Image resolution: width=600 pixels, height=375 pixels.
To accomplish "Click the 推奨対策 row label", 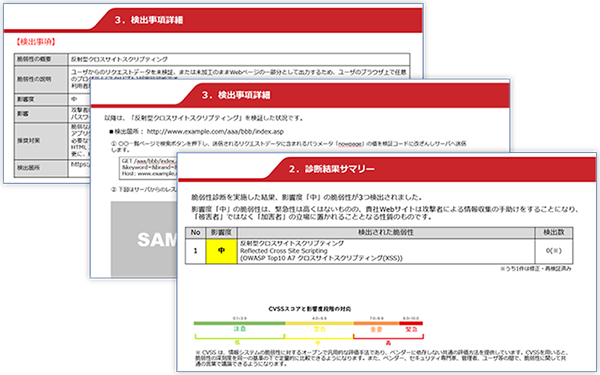I will tap(41, 140).
